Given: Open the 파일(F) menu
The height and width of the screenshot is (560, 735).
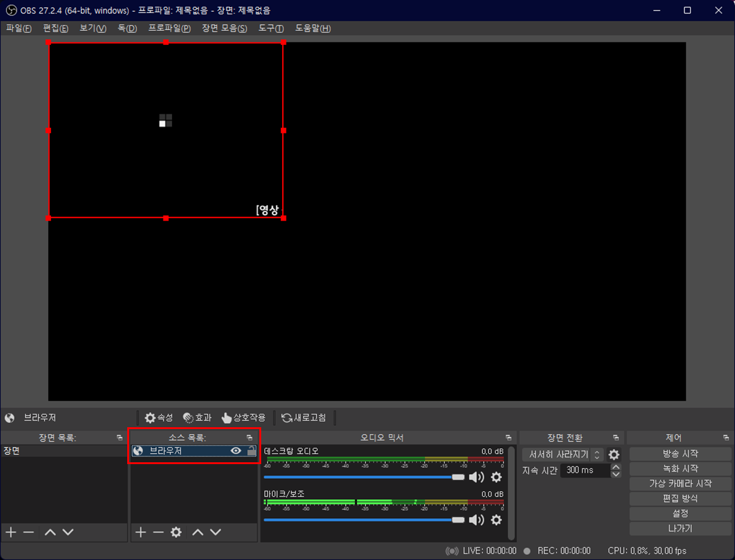Looking at the screenshot, I should [19, 28].
